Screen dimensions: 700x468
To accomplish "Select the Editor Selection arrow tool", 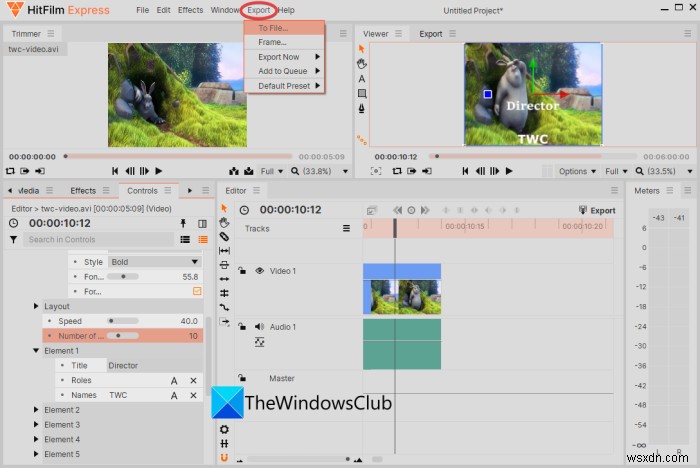I will coord(224,208).
